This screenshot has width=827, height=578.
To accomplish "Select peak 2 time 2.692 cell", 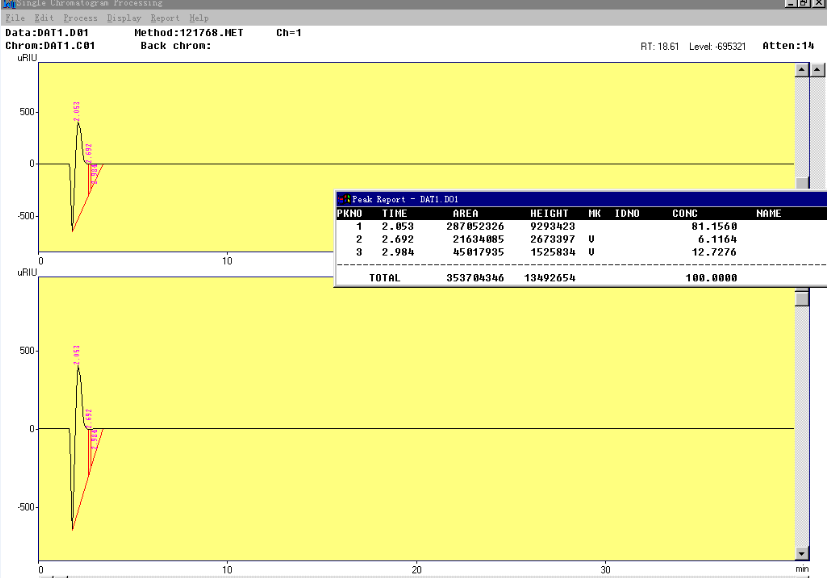I will (398, 239).
